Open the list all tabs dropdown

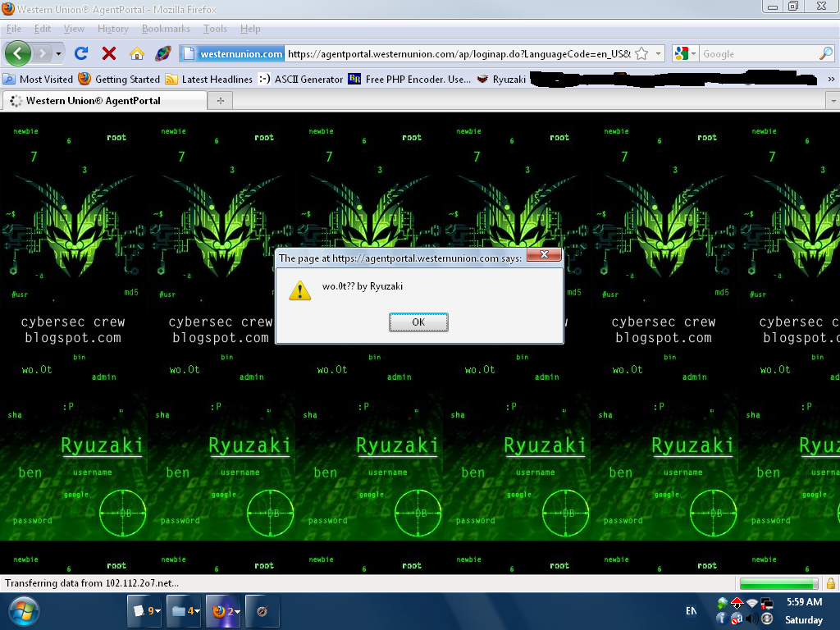[x=833, y=101]
